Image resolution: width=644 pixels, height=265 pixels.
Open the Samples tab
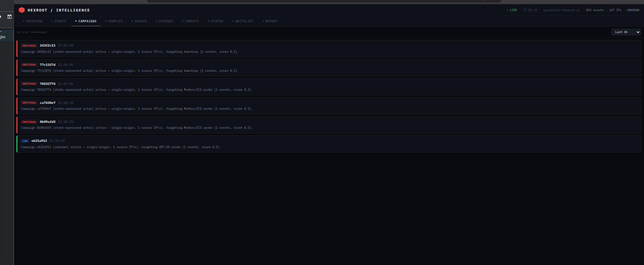[x=114, y=21]
